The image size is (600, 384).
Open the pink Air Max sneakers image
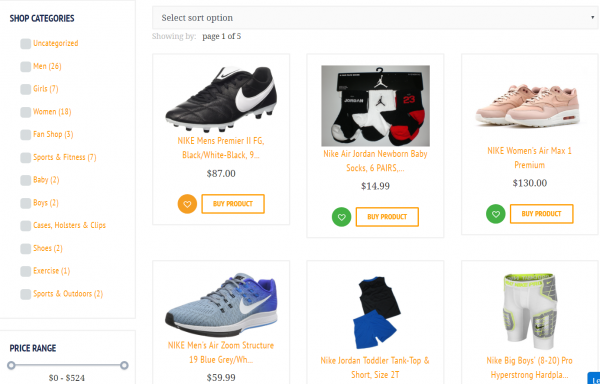click(x=529, y=105)
